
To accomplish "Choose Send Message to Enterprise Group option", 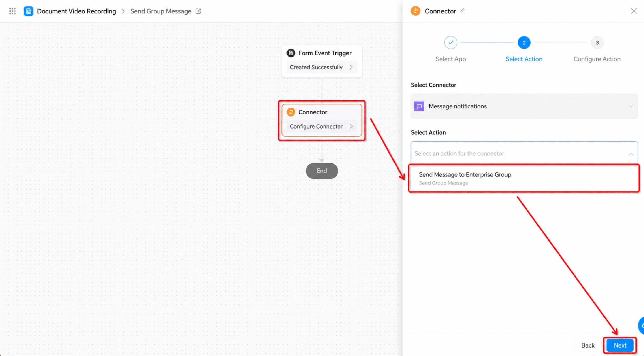I will pos(524,178).
